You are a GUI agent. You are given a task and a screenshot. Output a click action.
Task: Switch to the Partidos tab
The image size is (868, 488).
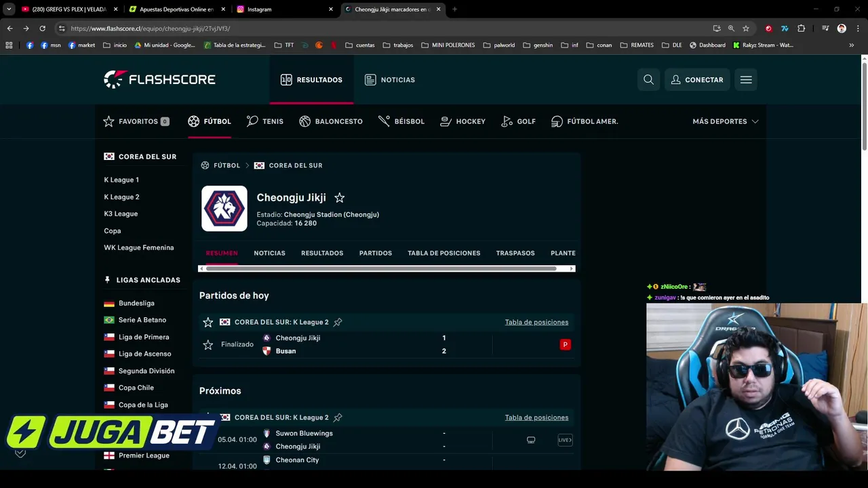coord(376,253)
